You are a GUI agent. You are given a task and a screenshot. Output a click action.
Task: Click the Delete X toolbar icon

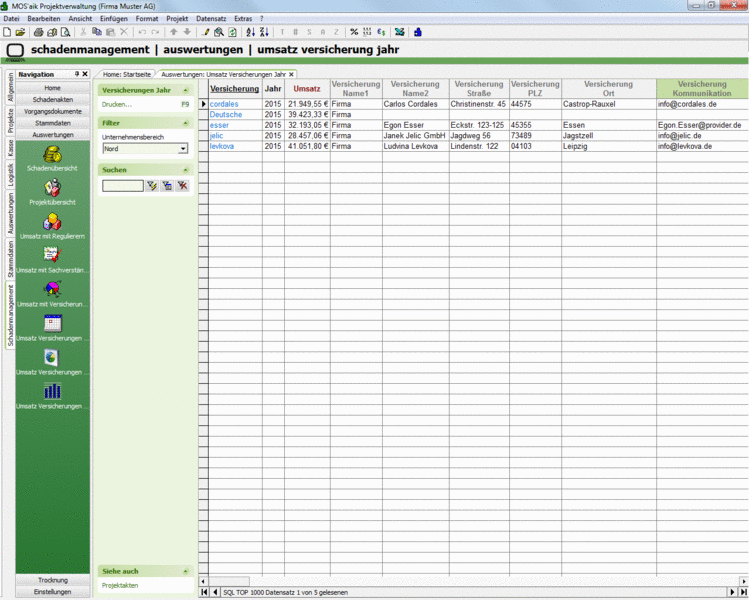(x=124, y=32)
